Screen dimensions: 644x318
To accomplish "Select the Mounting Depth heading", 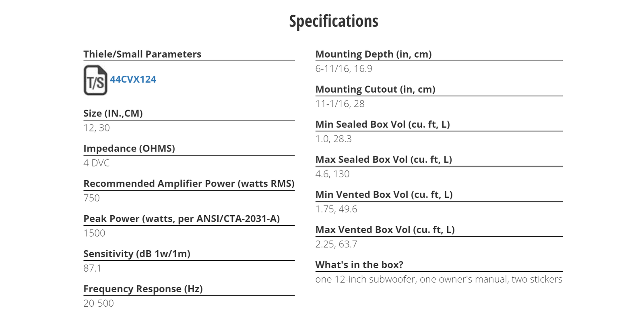I will tap(374, 54).
